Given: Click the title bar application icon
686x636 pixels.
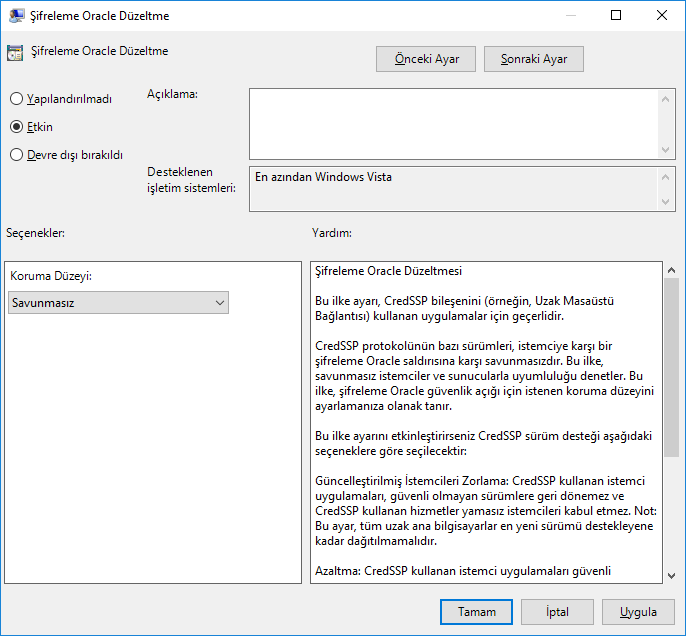Looking at the screenshot, I should pos(16,16).
